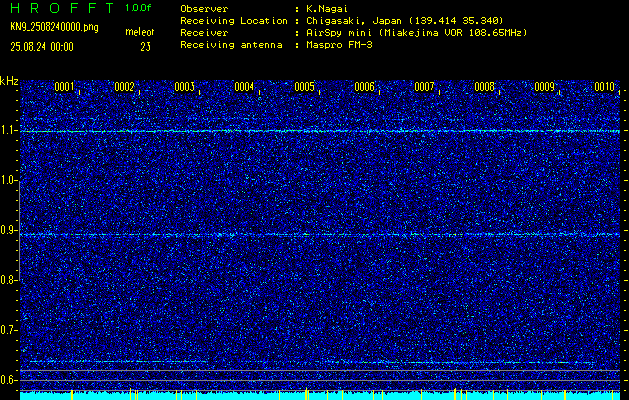Select the file name KN9_2508240000.png
The height and width of the screenshot is (400, 629).
coord(54,28)
